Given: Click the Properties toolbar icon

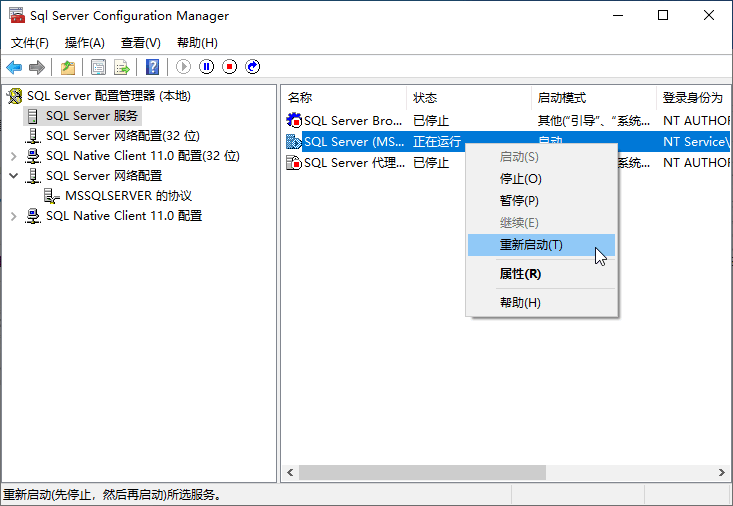Looking at the screenshot, I should [98, 67].
